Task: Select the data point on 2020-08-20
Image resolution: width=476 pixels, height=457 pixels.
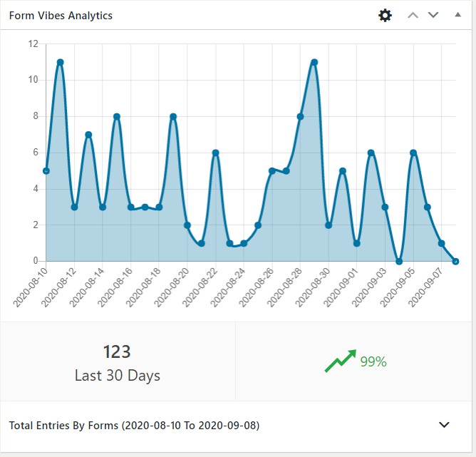Action: pos(187,225)
